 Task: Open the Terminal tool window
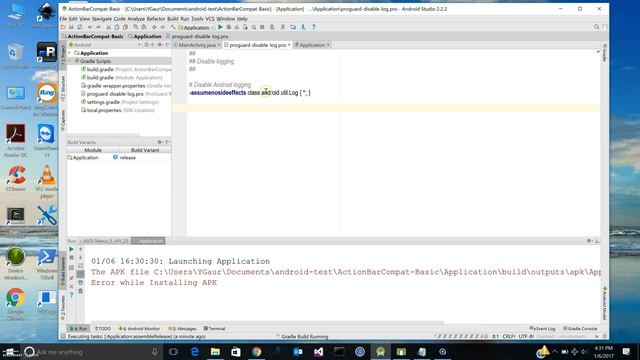coord(215,328)
